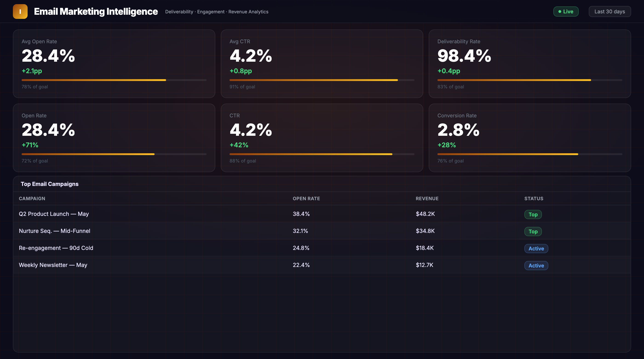644x359 pixels.
Task: Click the 76% of goal label
Action: [451, 161]
